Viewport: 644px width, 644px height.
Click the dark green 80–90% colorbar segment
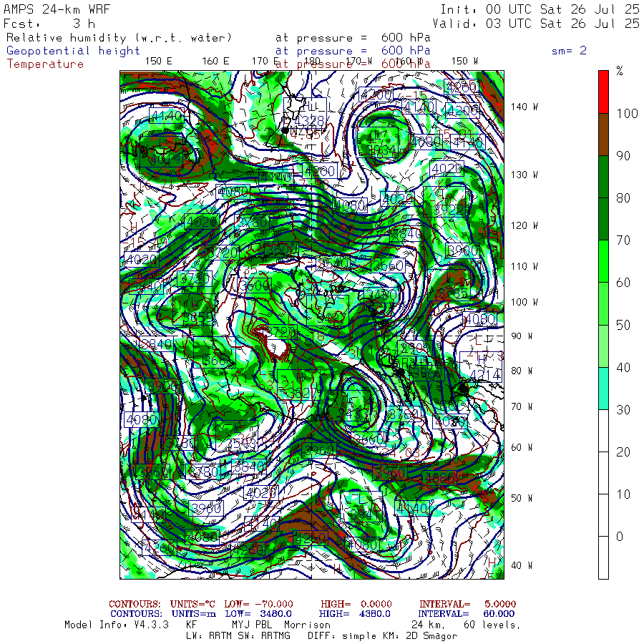click(603, 177)
